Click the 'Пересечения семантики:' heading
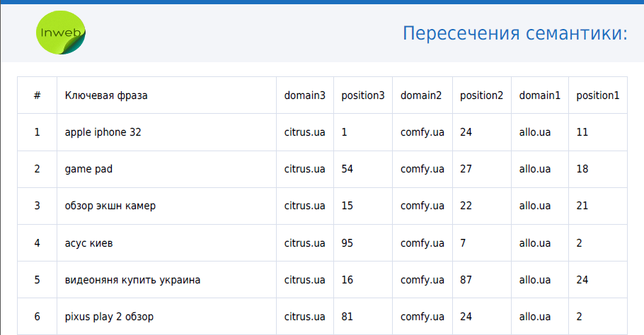 tap(515, 33)
